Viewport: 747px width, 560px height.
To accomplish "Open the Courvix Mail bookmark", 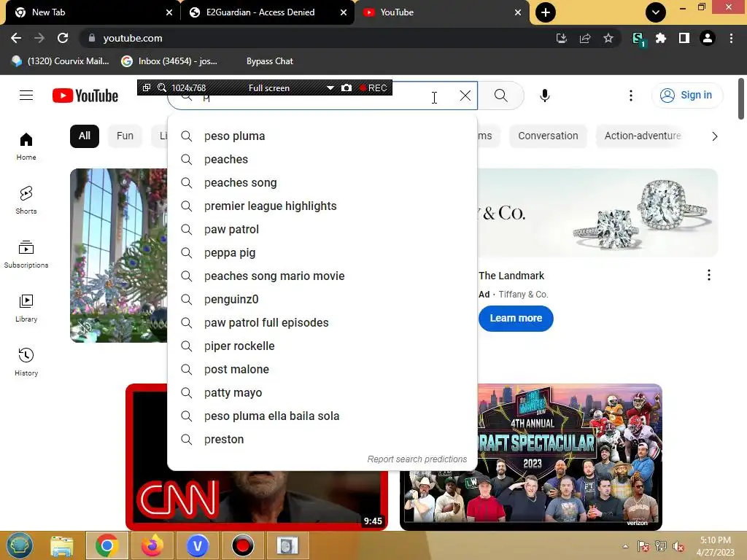I will 61,61.
